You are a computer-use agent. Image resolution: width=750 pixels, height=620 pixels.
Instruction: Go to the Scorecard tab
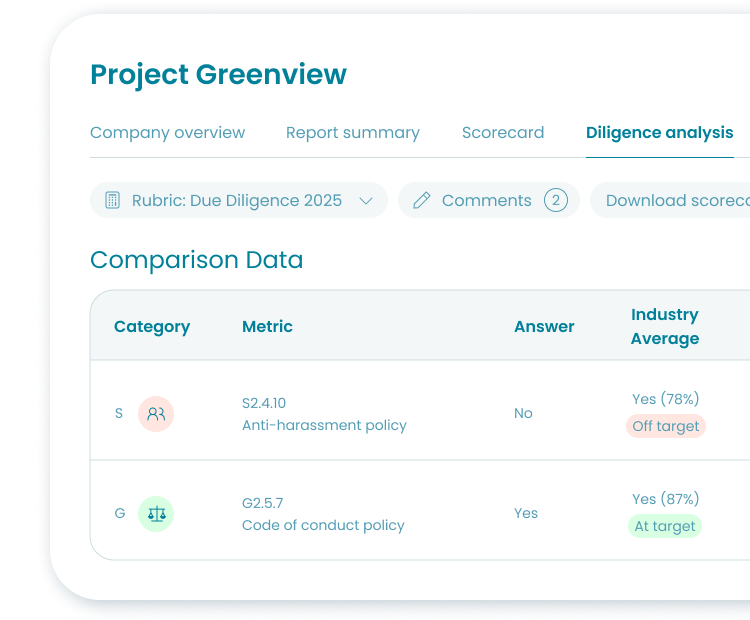pos(503,133)
